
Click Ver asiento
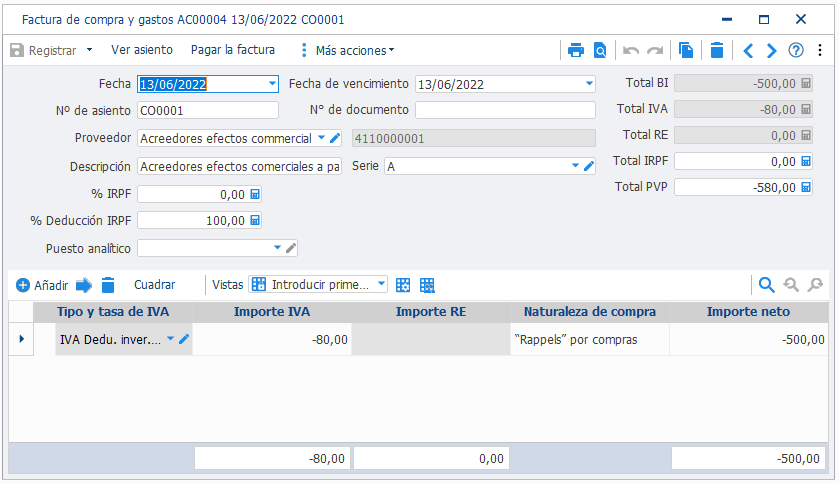[x=142, y=50]
